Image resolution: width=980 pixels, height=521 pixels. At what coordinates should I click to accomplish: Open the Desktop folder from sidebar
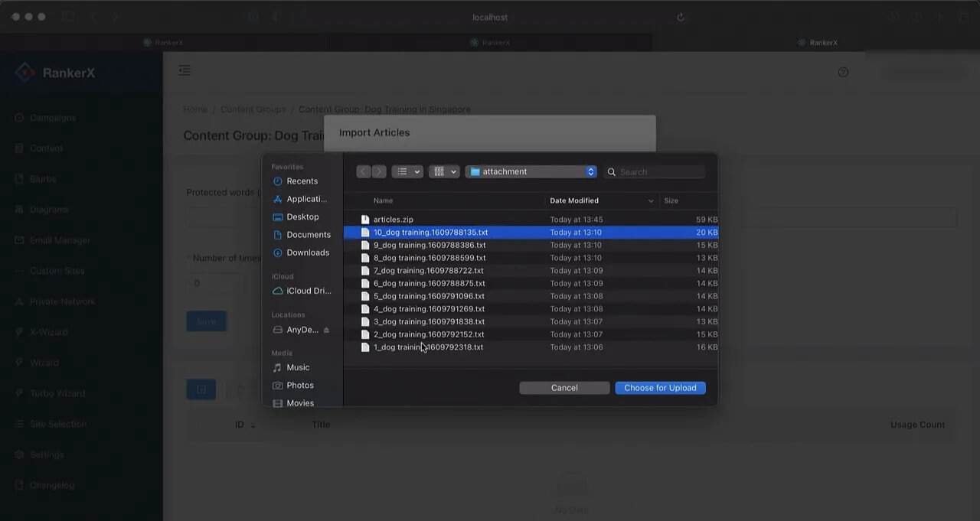pyautogui.click(x=302, y=217)
